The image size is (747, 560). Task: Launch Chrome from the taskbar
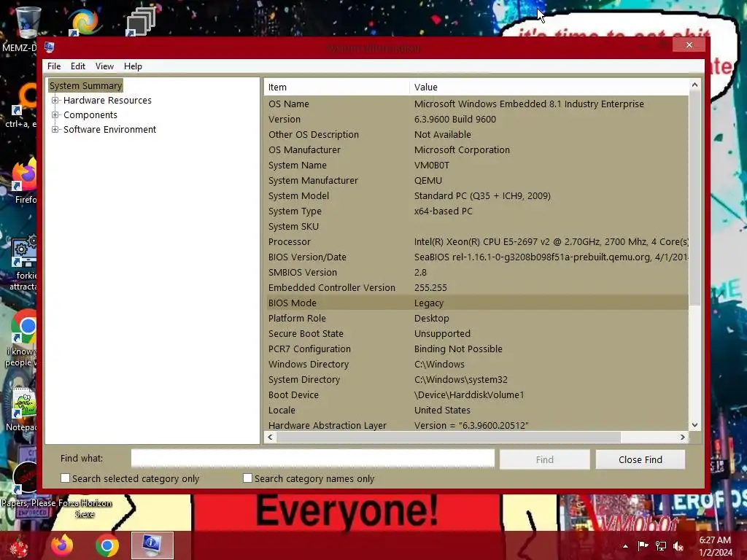coord(107,545)
